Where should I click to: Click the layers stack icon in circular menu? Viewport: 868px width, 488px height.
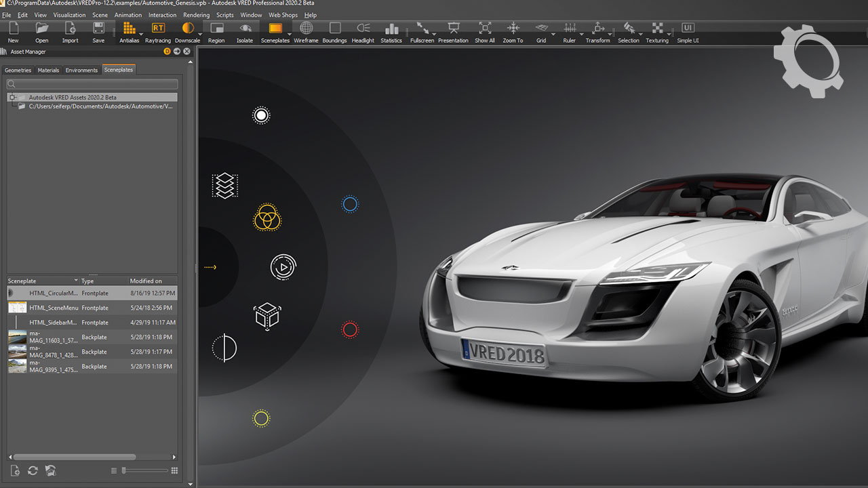tap(224, 185)
